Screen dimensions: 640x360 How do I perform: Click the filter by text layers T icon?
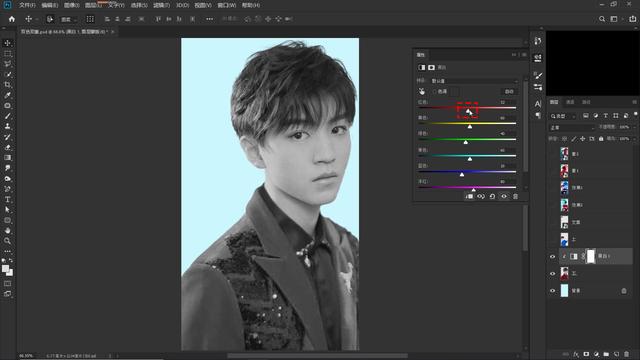coord(606,116)
